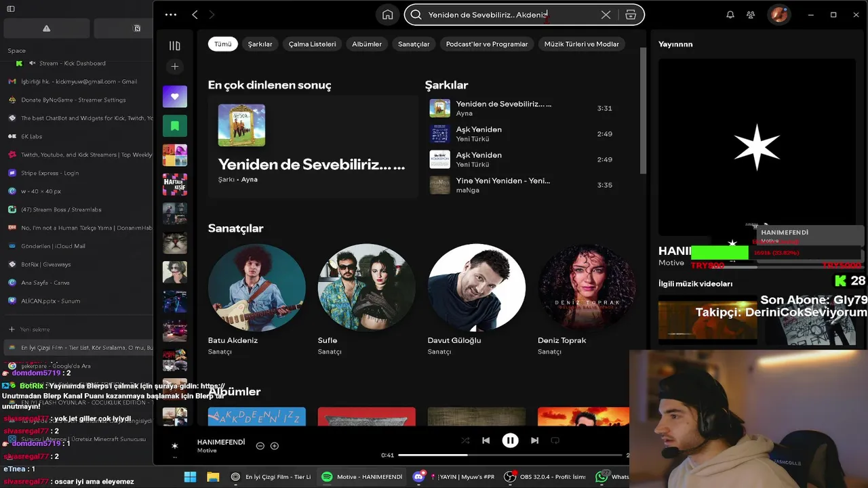Viewport: 868px width, 488px height.
Task: Open Spotify's Browse icon in search bar
Action: pyautogui.click(x=631, y=14)
